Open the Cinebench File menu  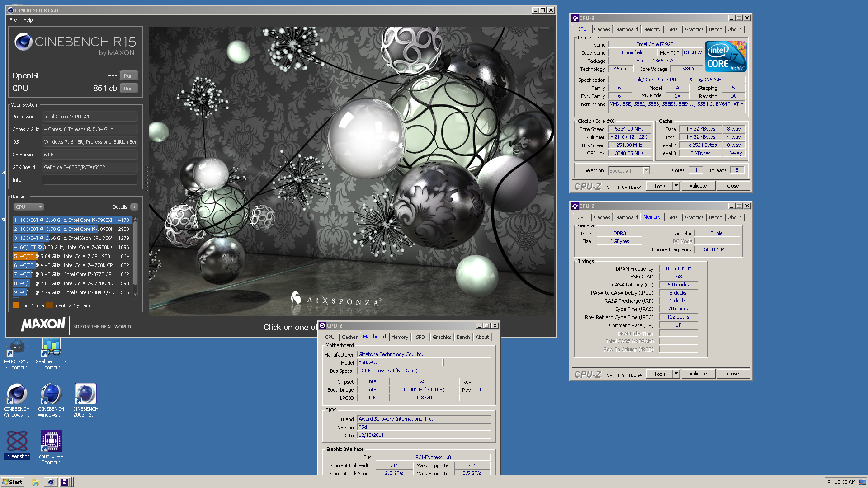(13, 20)
